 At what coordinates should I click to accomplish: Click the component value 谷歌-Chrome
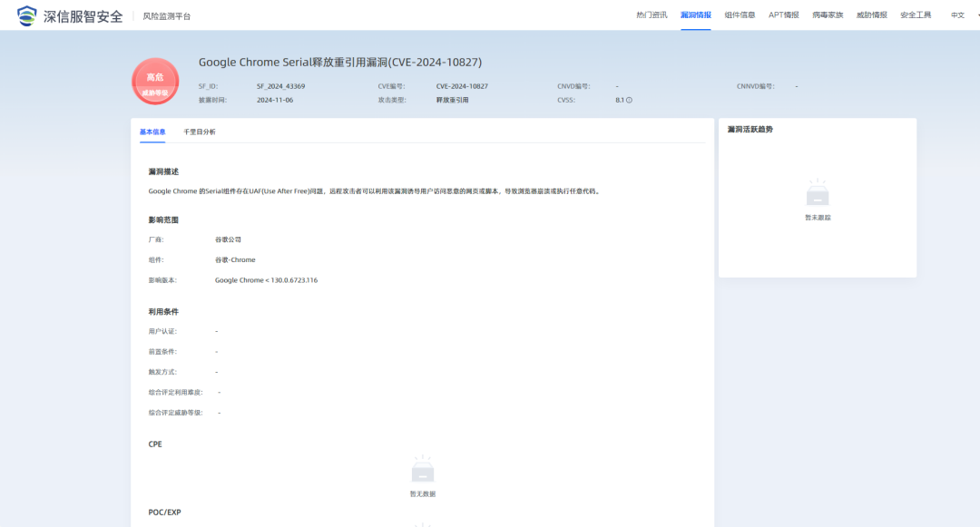click(235, 259)
